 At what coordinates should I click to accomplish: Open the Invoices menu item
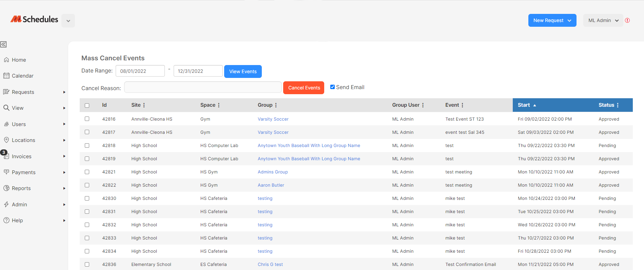pyautogui.click(x=22, y=157)
